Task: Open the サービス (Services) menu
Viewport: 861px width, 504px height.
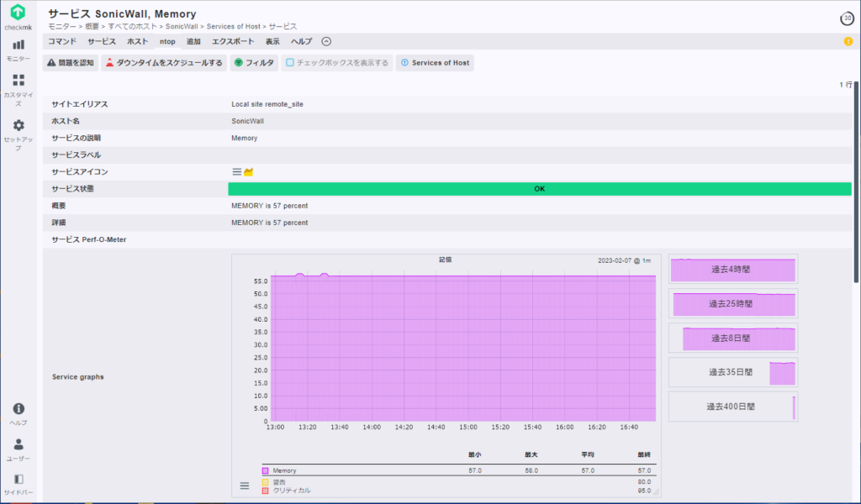Action: [x=102, y=42]
